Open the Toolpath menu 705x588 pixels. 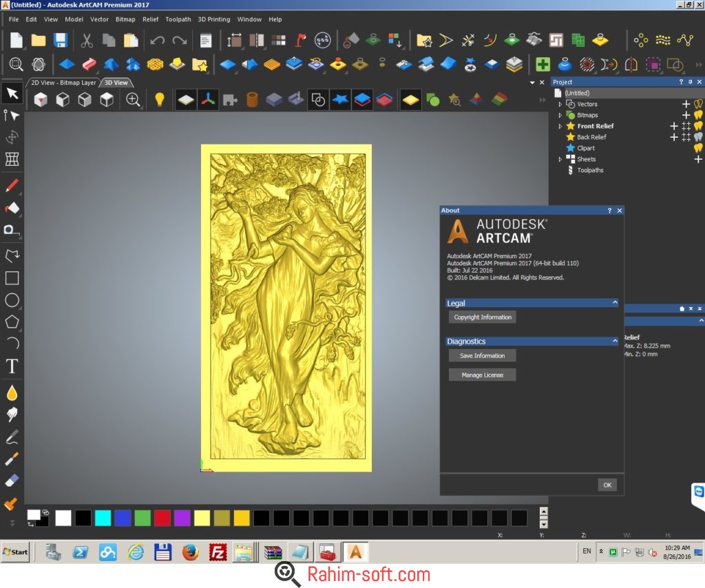178,19
